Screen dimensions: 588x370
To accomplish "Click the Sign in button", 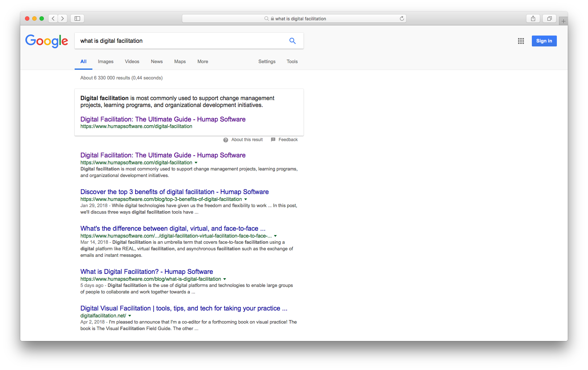I will (544, 41).
